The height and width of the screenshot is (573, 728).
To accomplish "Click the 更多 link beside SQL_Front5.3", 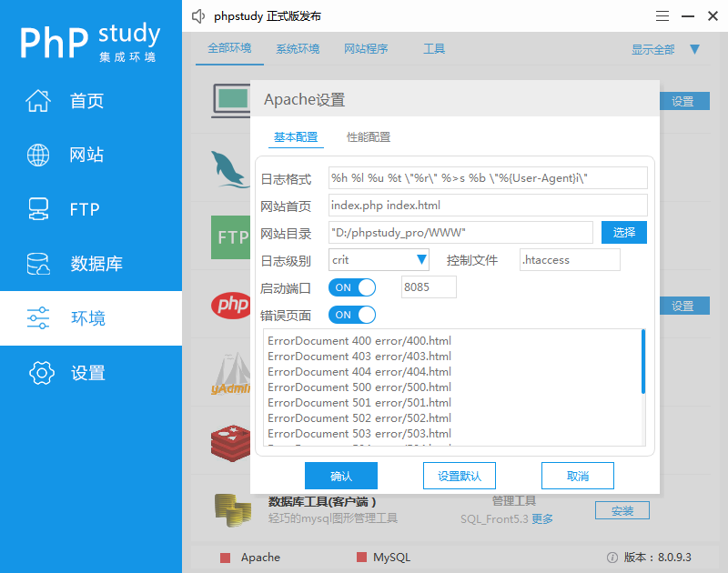I will click(542, 518).
